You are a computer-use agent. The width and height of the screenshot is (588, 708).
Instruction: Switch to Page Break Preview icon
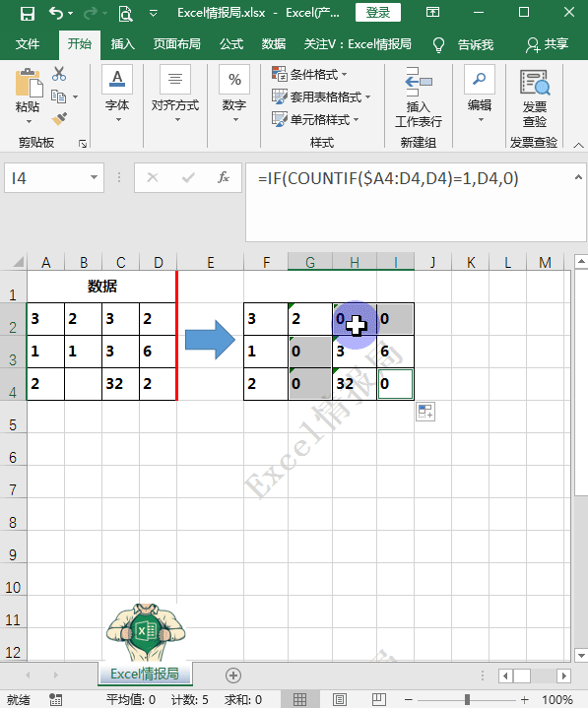coord(378,699)
